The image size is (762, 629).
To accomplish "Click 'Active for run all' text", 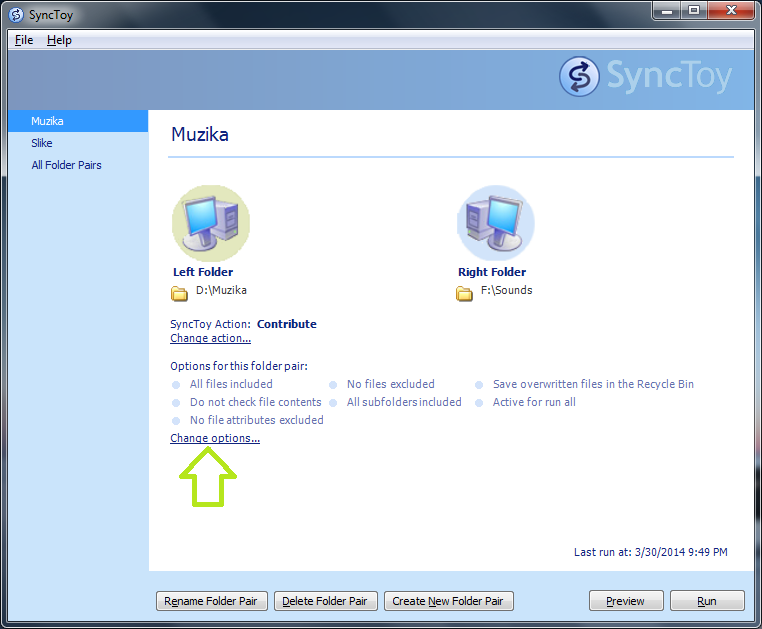I will pos(534,402).
